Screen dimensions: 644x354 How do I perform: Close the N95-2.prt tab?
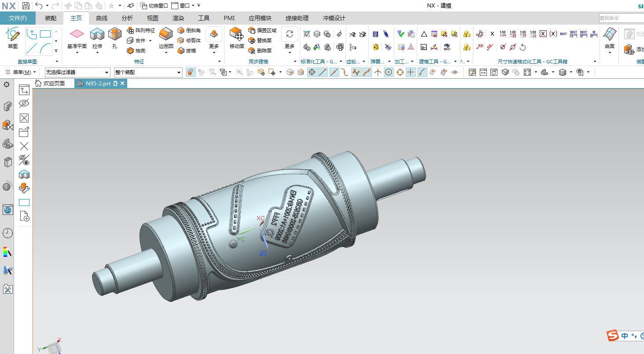(x=122, y=83)
